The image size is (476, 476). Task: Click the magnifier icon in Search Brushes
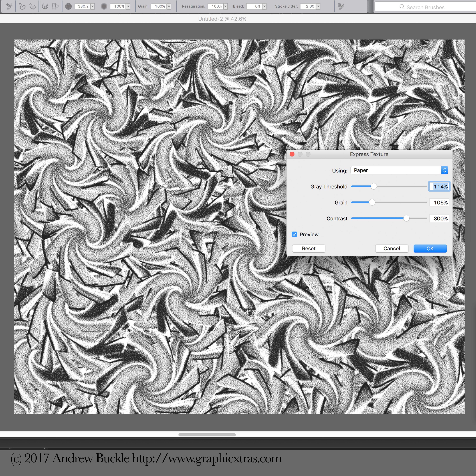(x=402, y=7)
